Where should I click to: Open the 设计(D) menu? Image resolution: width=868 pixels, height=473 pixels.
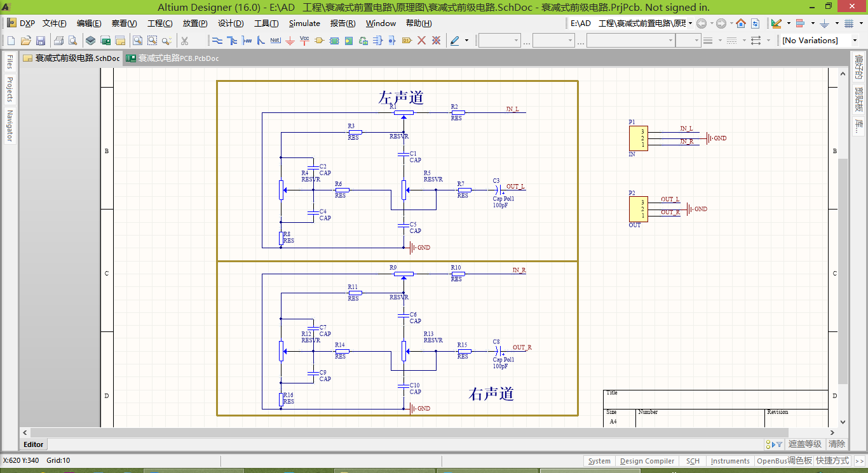[x=231, y=23]
